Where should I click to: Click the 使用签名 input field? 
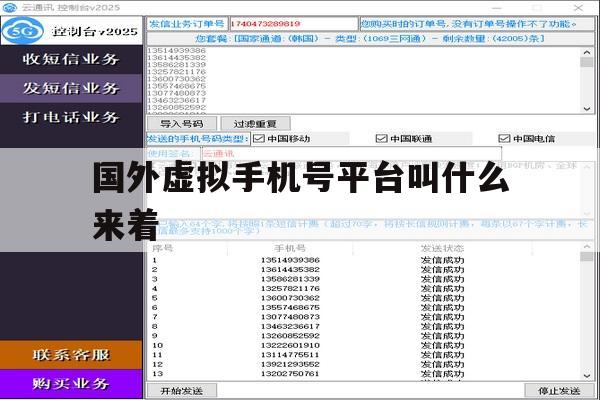352,154
